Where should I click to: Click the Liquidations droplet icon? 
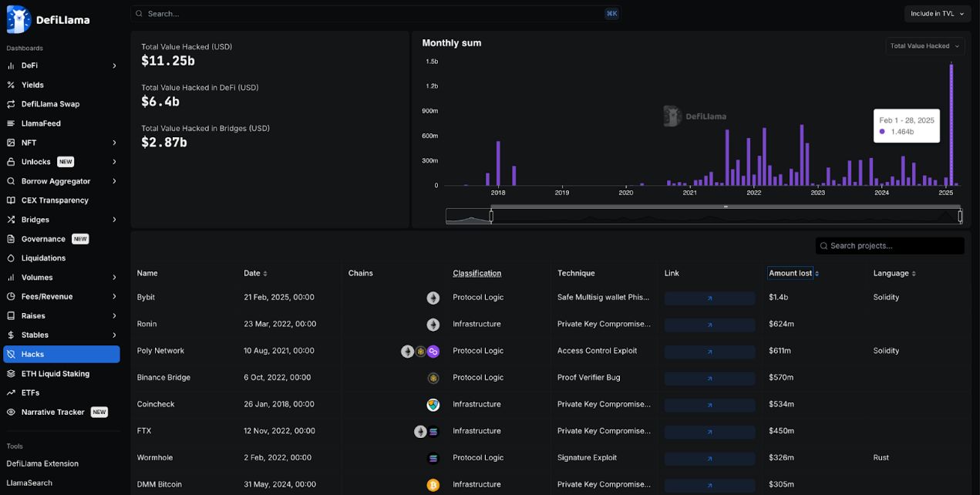click(11, 258)
